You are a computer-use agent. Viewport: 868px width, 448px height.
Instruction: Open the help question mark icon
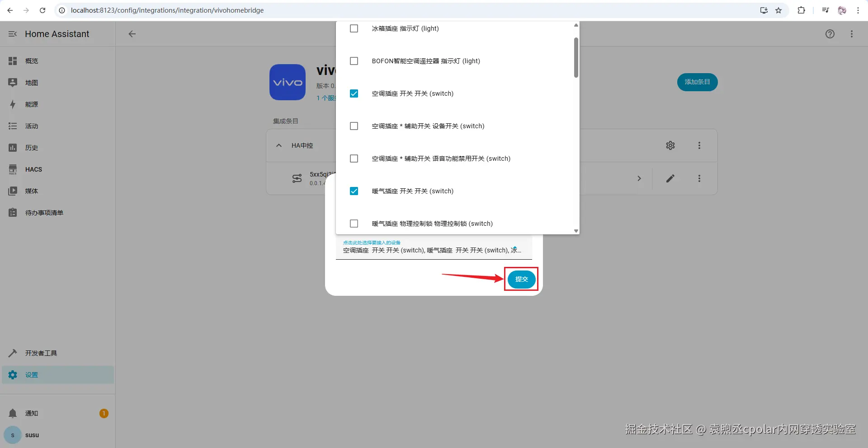830,34
